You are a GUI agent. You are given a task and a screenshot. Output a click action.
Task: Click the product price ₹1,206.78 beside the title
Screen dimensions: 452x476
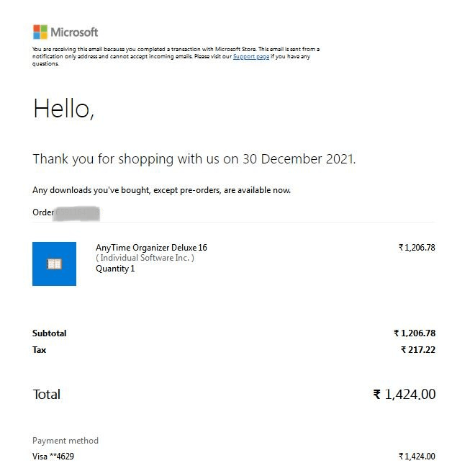pos(417,248)
